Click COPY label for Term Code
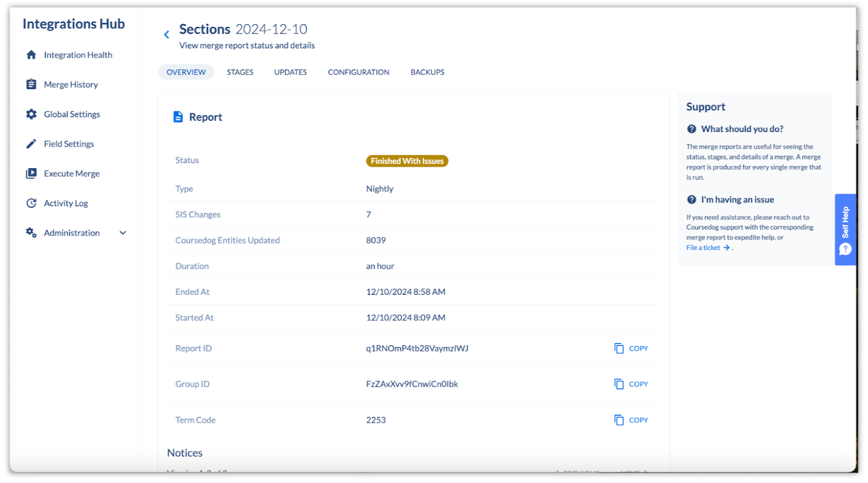Screen dimensions: 868x483 pos(639,420)
